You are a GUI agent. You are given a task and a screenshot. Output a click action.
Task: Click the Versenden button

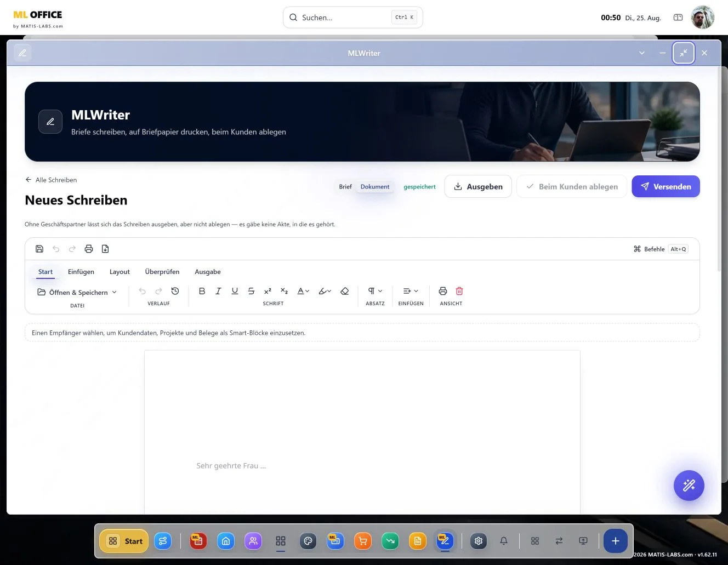(666, 186)
